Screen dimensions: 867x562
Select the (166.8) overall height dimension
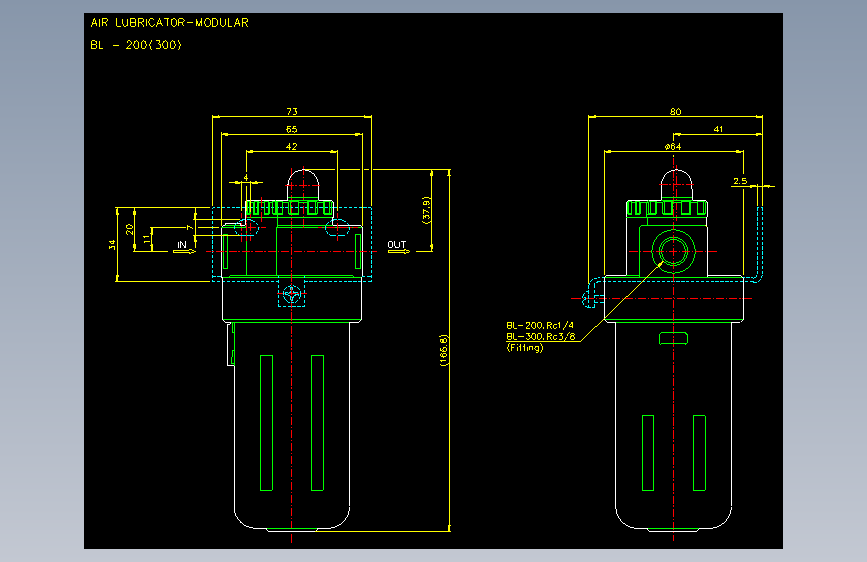point(443,350)
